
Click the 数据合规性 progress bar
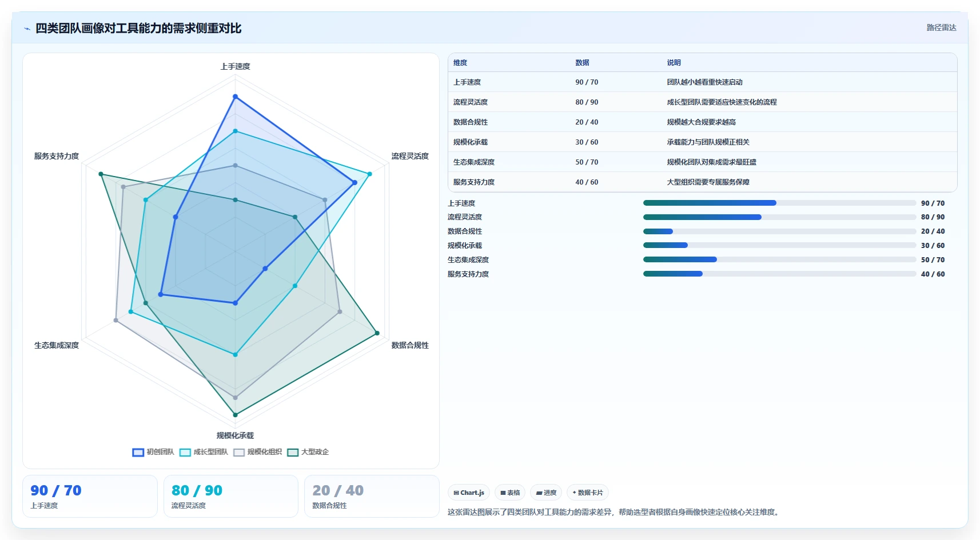coord(779,231)
